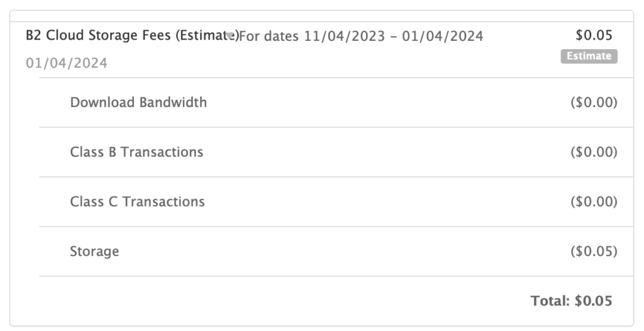Click the $0.05 value in Total line
644x331 pixels.
click(593, 301)
